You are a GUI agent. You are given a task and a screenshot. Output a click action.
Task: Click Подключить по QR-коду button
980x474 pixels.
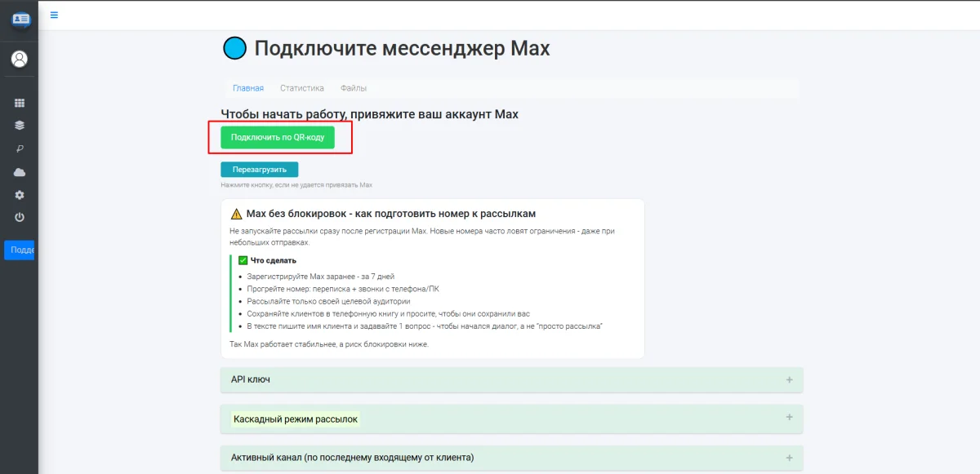coord(278,137)
